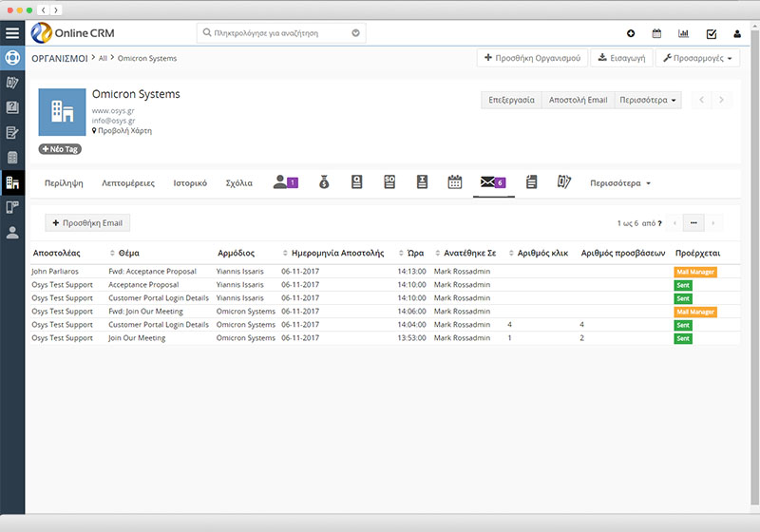The width and height of the screenshot is (760, 532).
Task: Switch to the Ιστορικό tab
Action: pyautogui.click(x=190, y=183)
